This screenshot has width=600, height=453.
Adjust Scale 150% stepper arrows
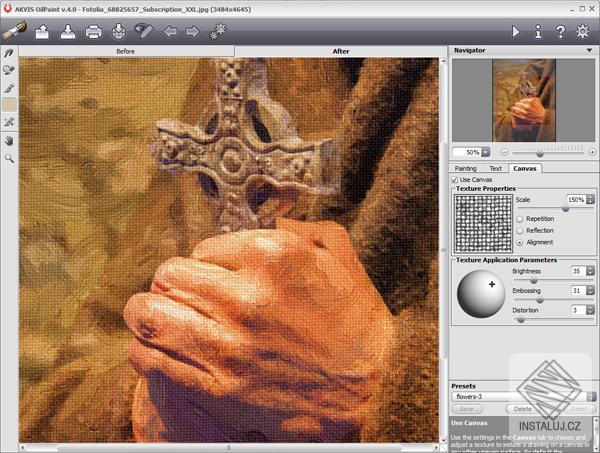590,199
